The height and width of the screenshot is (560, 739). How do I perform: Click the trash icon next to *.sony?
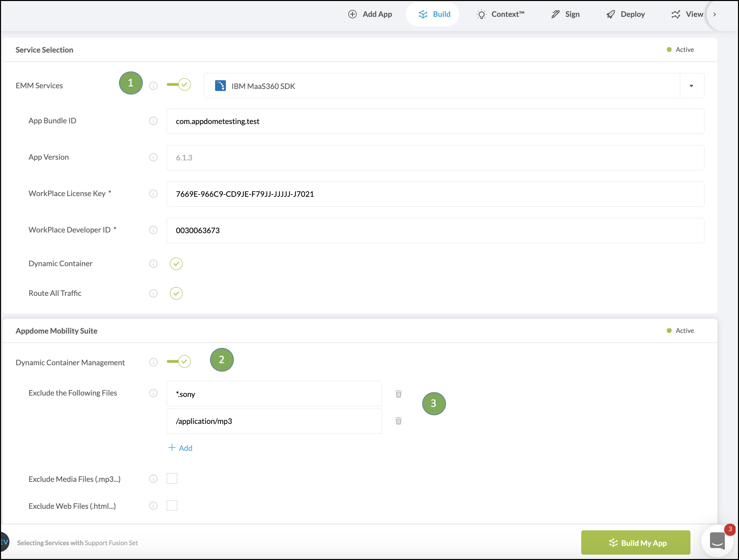click(398, 394)
